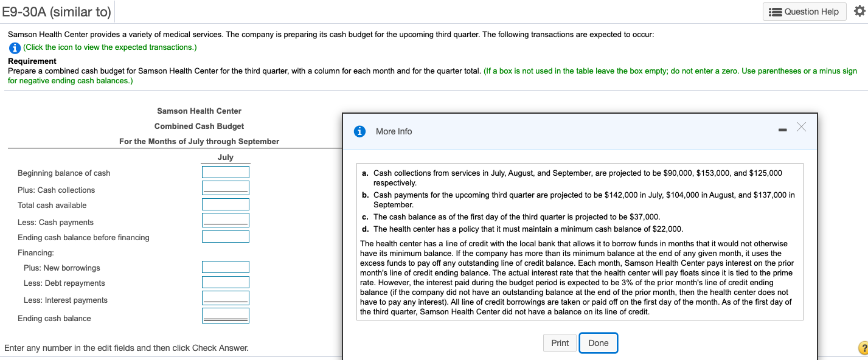Click the Plus: New borrowings entry field

226,266
